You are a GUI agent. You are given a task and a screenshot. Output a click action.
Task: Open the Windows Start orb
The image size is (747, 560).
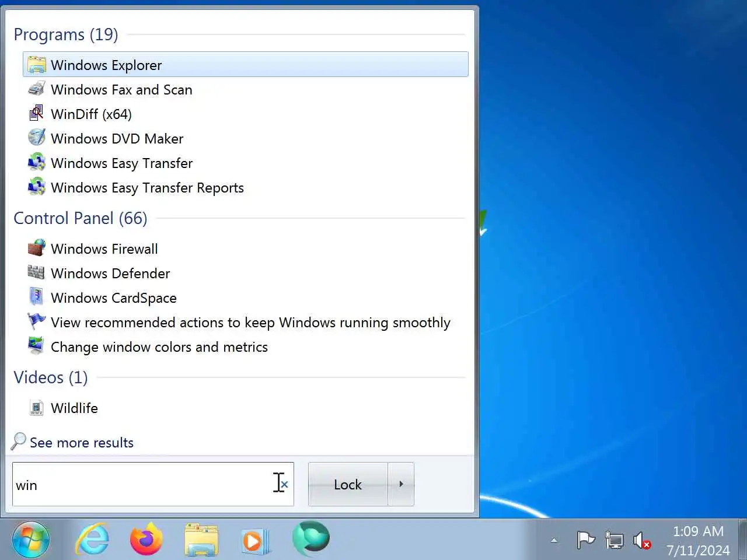30,540
